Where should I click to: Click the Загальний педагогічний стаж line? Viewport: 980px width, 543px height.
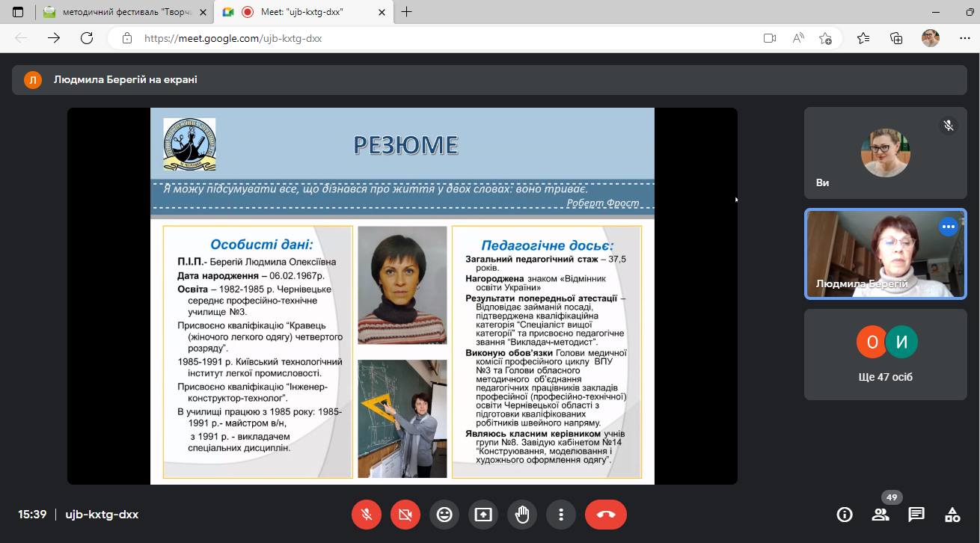click(546, 263)
